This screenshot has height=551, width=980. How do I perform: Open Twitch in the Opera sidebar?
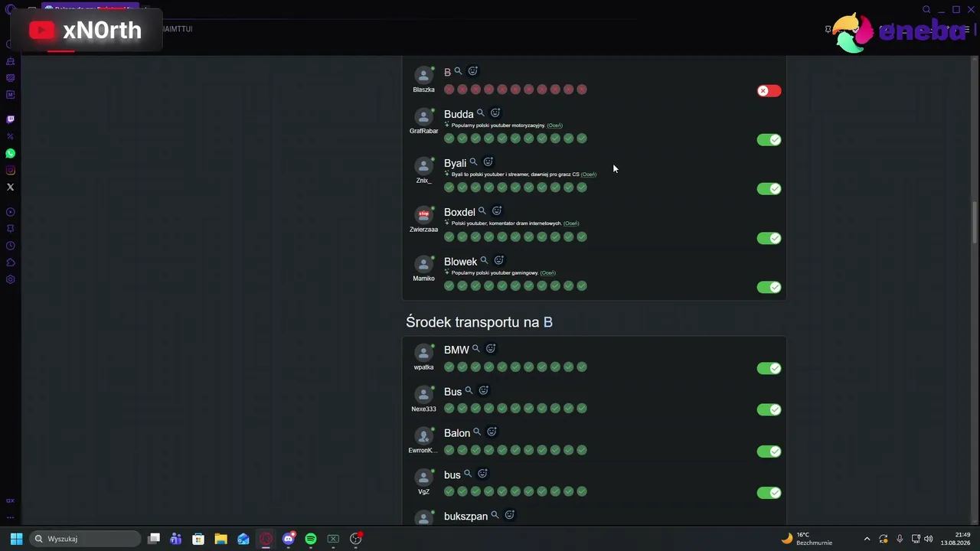coord(10,119)
